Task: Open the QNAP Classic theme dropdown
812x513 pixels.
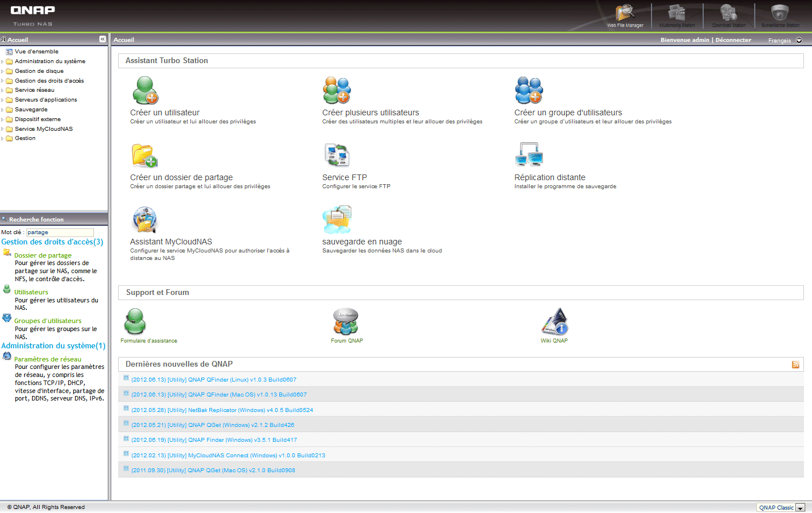Action: (x=801, y=508)
